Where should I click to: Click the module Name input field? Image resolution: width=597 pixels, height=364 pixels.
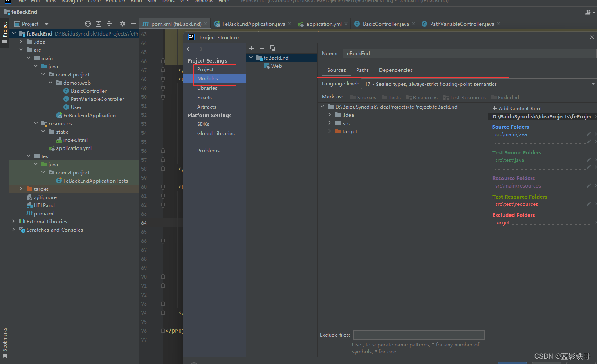click(469, 54)
